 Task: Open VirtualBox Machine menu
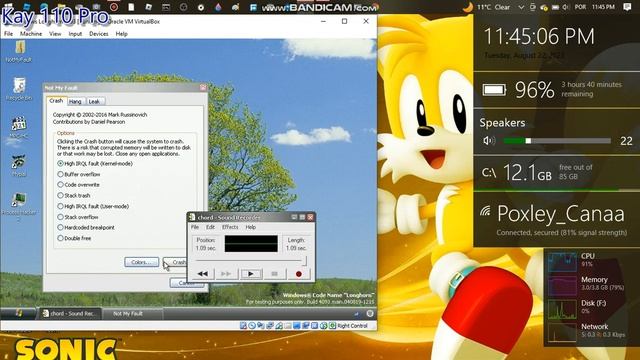31,34
